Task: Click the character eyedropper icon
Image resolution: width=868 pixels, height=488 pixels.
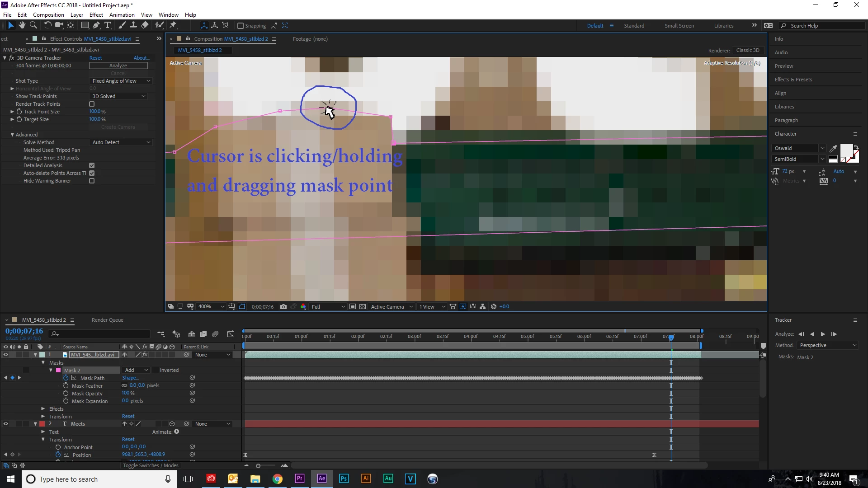Action: coord(833,149)
